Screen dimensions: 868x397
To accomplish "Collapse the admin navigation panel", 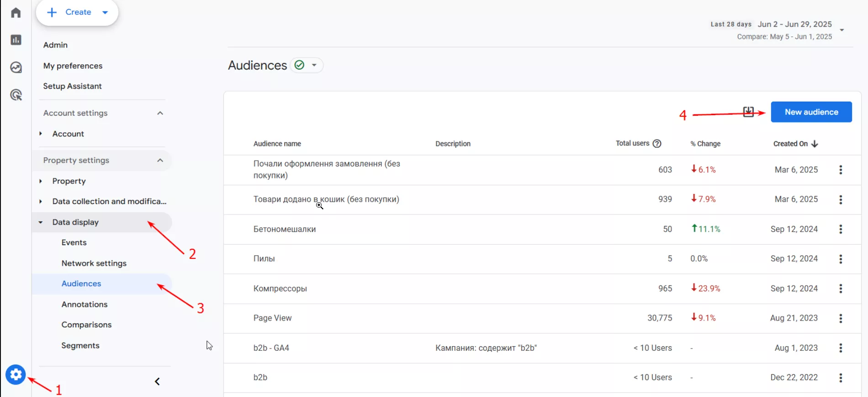I will pyautogui.click(x=157, y=381).
